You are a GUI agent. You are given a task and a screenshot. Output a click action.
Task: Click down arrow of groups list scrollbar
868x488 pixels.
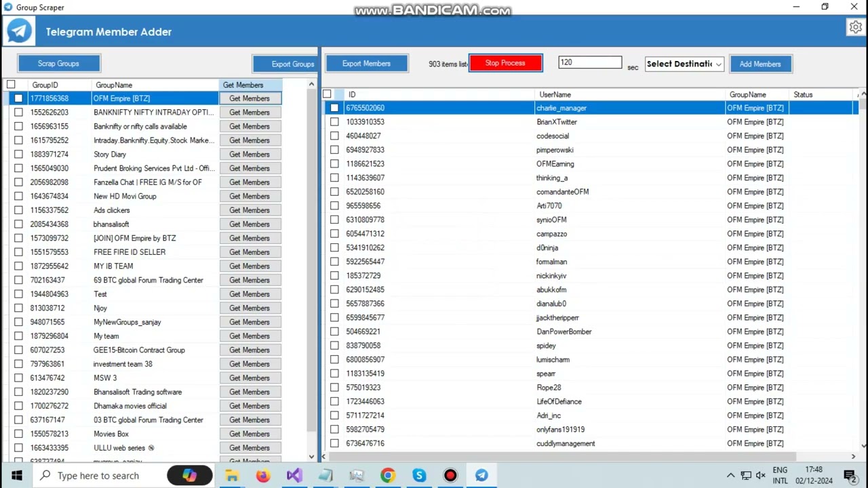pyautogui.click(x=312, y=457)
